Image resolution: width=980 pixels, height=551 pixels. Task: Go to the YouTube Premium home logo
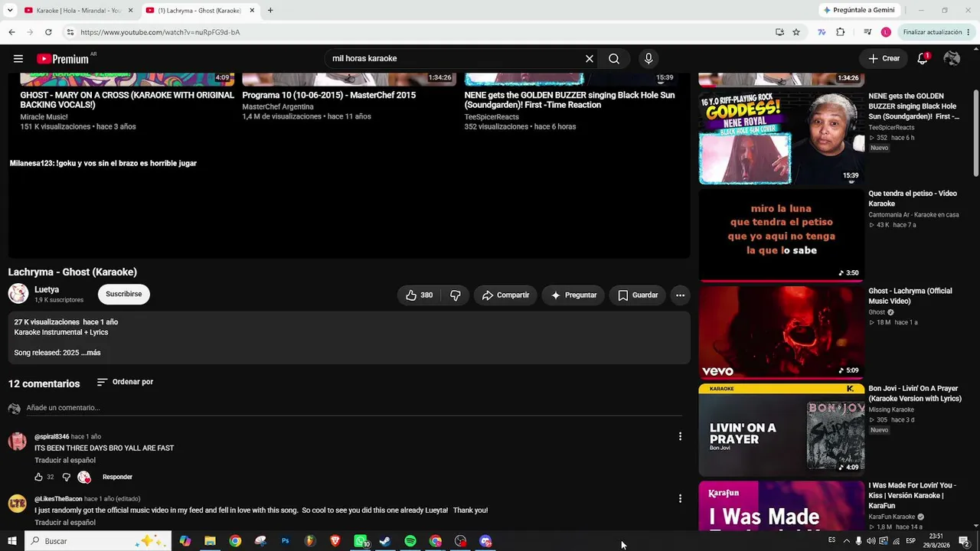63,59
